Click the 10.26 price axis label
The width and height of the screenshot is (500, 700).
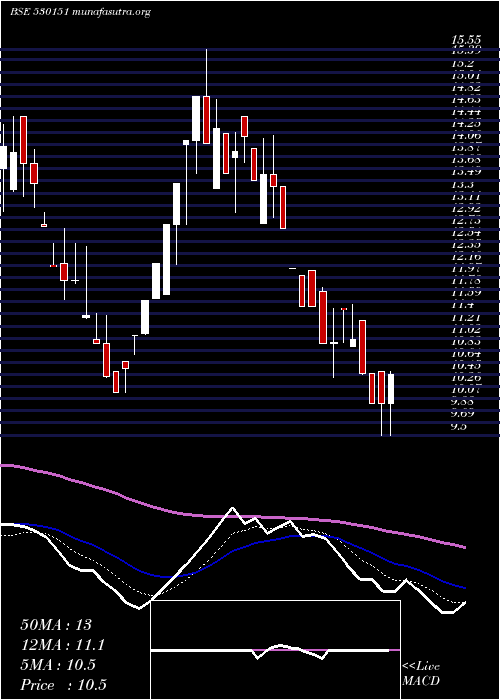click(x=466, y=377)
